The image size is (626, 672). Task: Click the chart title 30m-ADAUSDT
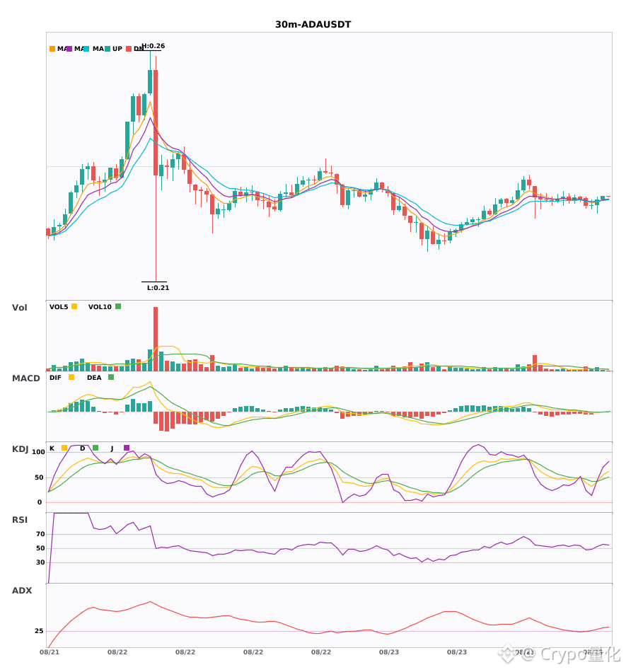click(x=313, y=25)
